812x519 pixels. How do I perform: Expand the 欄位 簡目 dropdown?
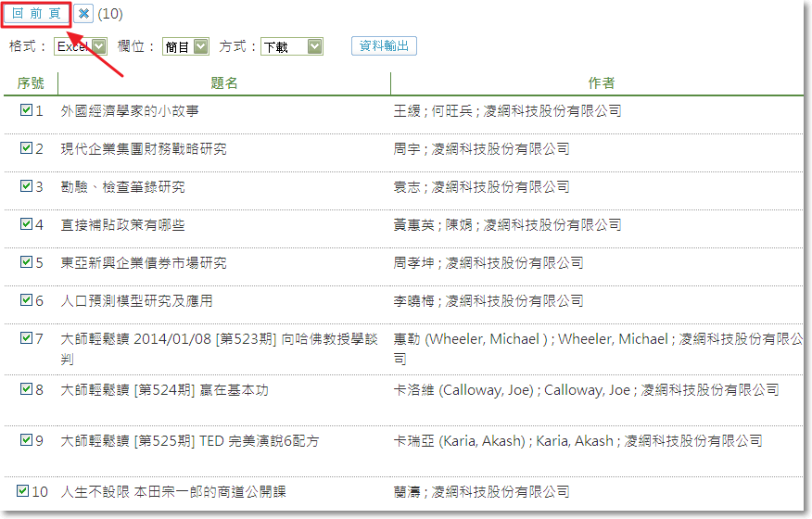[x=185, y=46]
